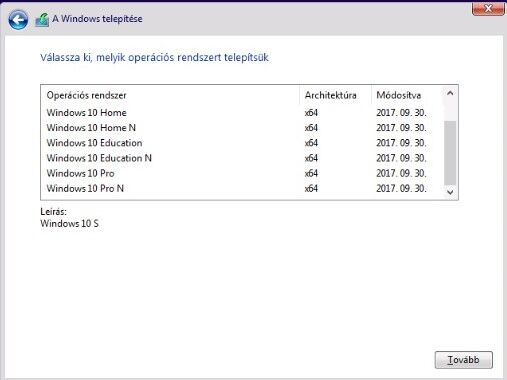Click the Módosítva column header

pos(408,95)
